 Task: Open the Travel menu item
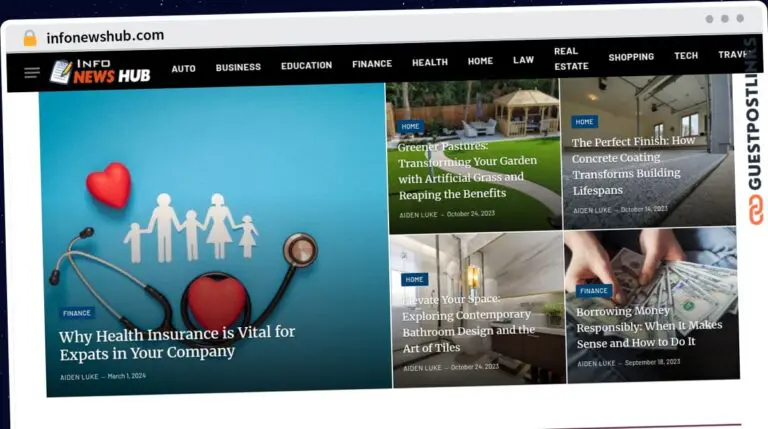(734, 54)
